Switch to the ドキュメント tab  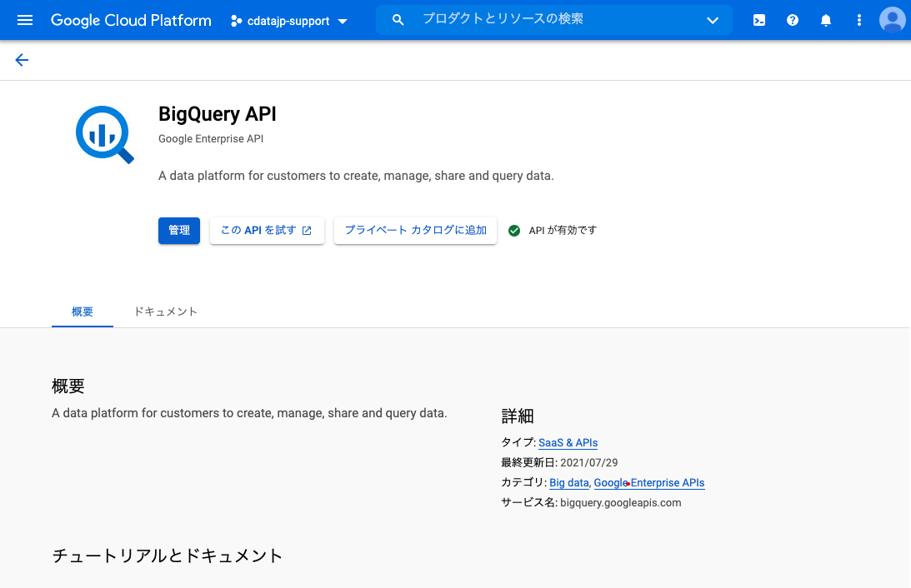click(166, 311)
